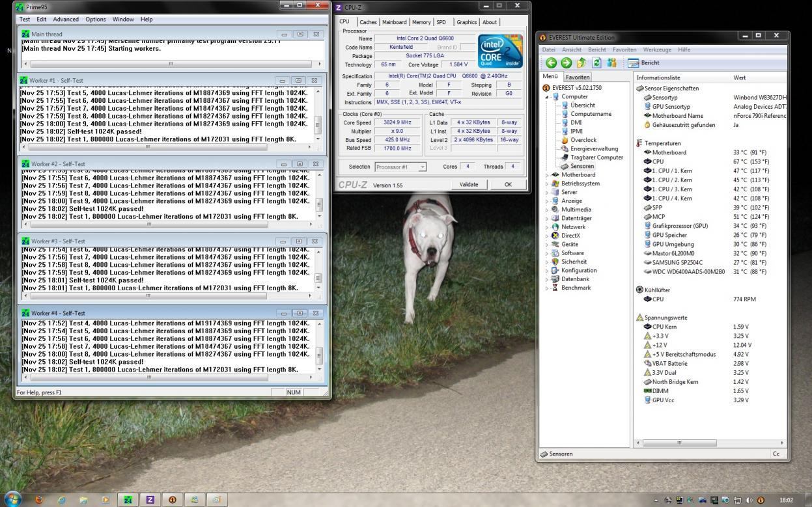Click the Geräte icon in tree
812x507 pixels.
tap(555, 244)
